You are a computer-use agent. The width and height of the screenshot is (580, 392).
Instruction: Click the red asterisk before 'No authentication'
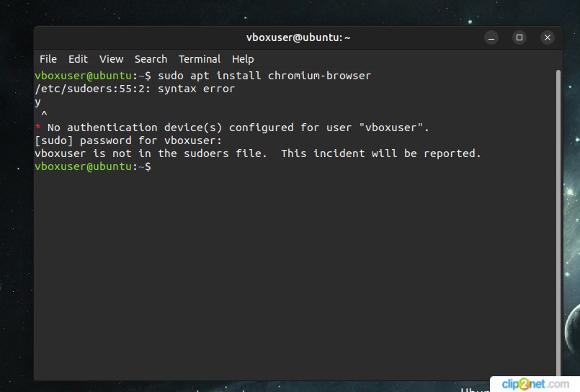pos(37,128)
